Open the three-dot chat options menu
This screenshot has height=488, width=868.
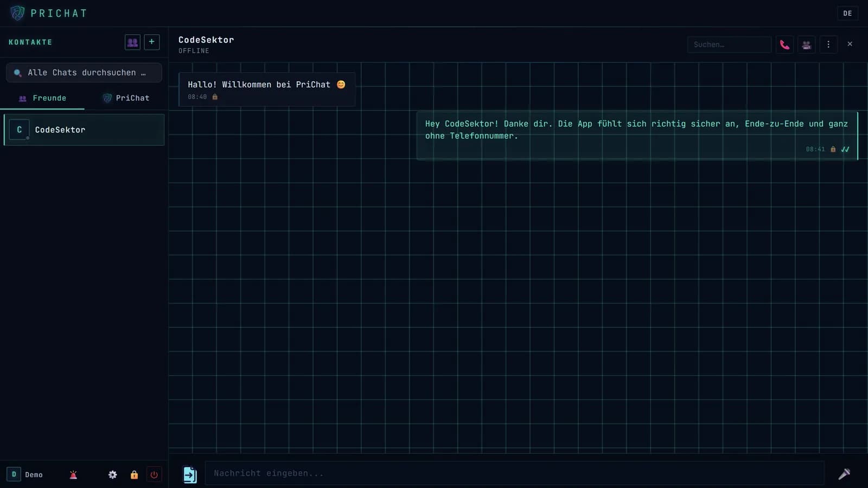[x=828, y=44]
